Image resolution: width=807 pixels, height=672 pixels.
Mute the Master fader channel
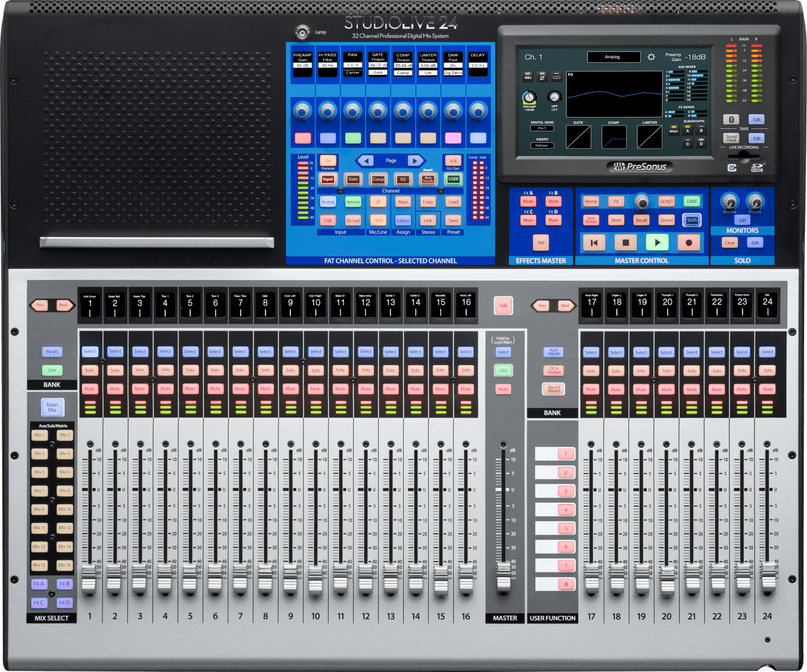point(503,389)
